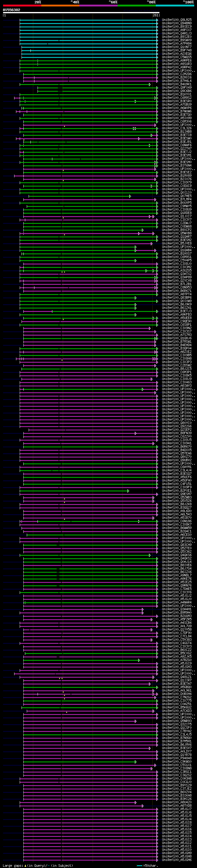Select label UniRef100_Q9UBV2
The height and width of the screenshot is (868, 197).
click(177, 460)
